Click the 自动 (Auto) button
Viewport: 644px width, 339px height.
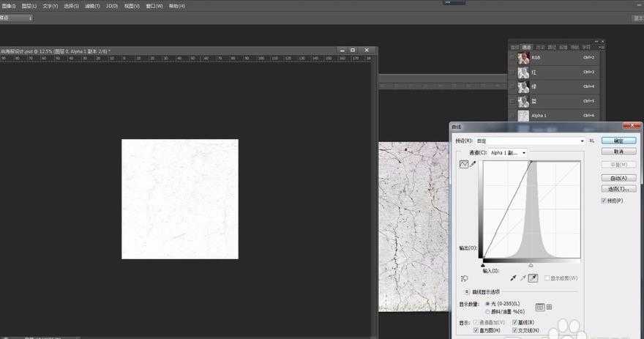click(618, 177)
